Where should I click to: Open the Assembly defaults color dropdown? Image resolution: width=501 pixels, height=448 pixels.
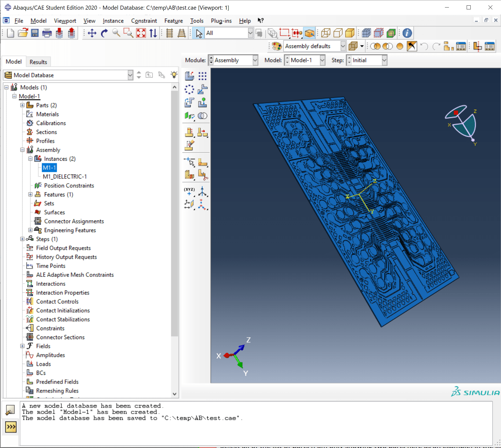pos(343,46)
